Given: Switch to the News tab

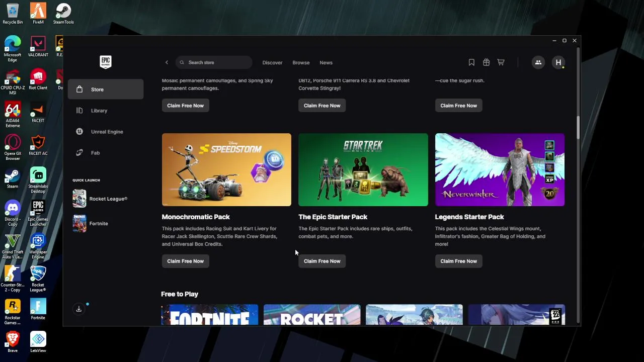Looking at the screenshot, I should (x=326, y=62).
